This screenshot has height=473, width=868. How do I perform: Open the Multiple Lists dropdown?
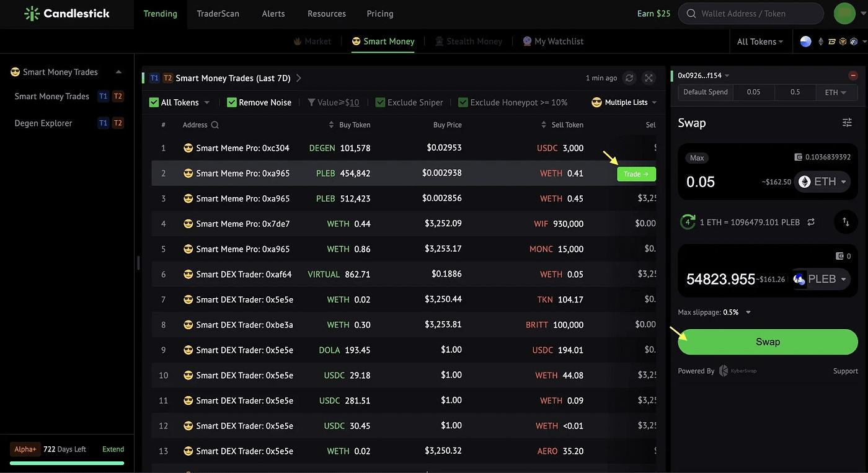[624, 102]
